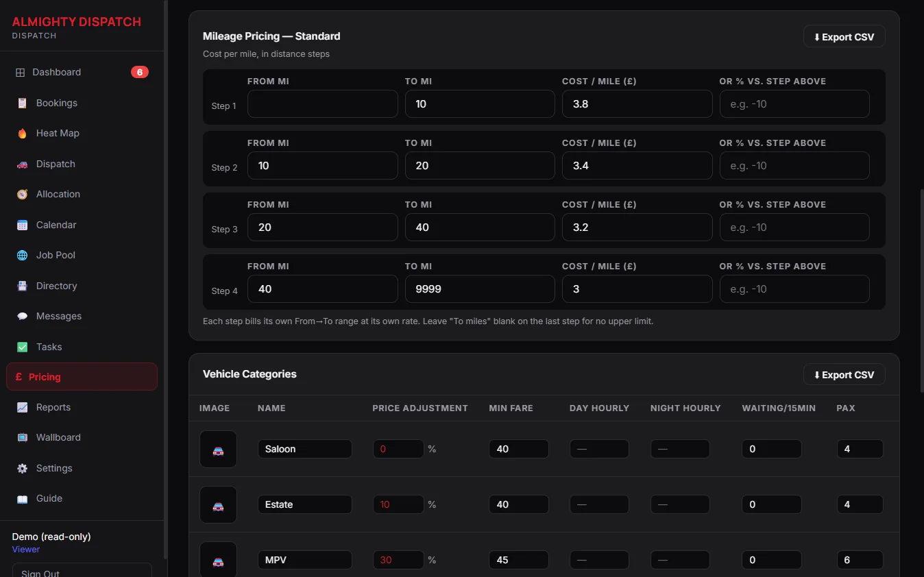Open the Wallboard view

point(82,437)
